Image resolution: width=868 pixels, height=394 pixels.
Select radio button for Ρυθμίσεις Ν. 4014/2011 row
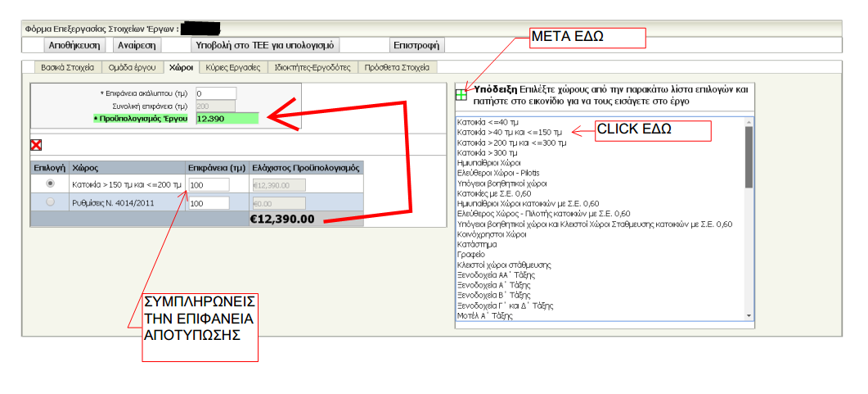pyautogui.click(x=51, y=202)
